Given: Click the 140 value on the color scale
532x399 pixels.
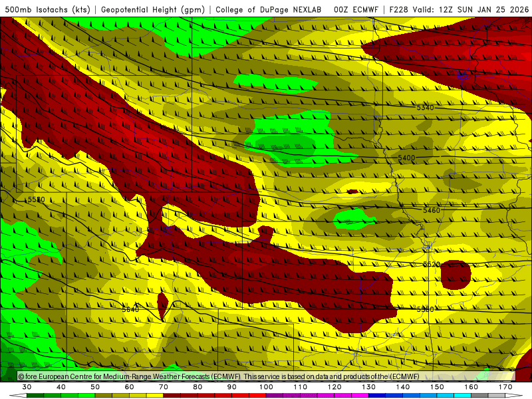Looking at the screenshot, I should pyautogui.click(x=403, y=387).
